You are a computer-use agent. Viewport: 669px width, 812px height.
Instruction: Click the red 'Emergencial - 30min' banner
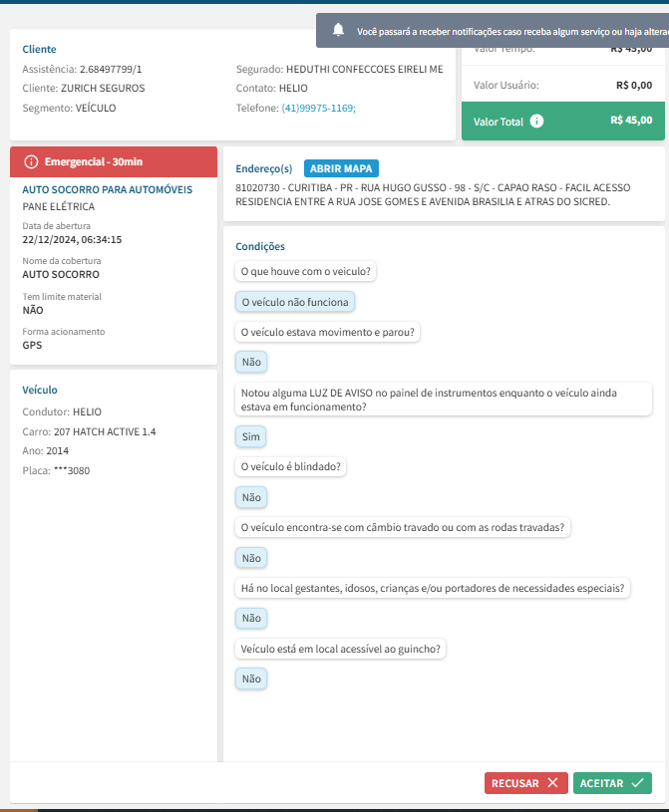113,161
